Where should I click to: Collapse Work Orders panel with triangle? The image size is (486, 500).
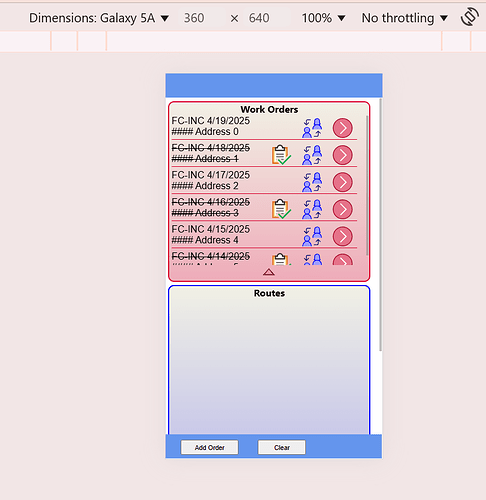click(x=269, y=272)
